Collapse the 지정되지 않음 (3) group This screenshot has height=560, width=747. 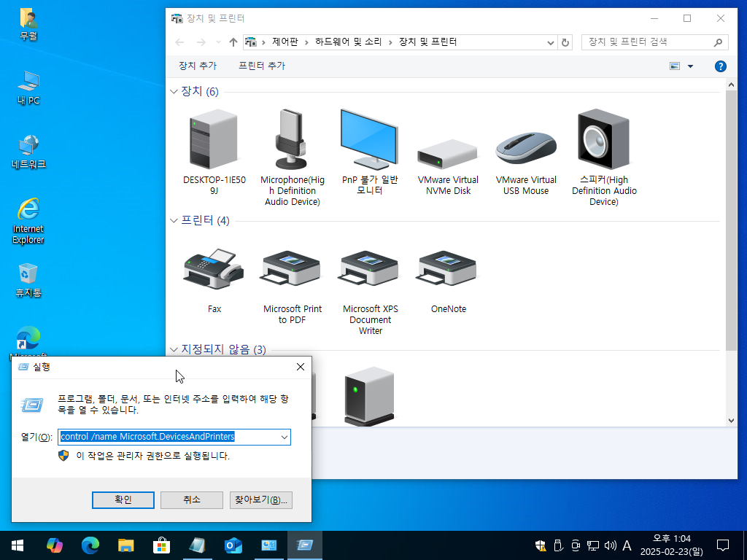pos(174,349)
